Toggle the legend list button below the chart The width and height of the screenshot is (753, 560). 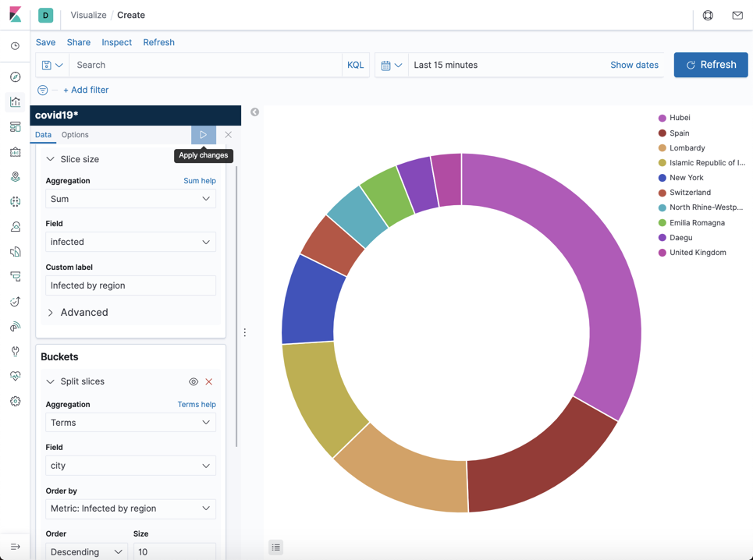pyautogui.click(x=275, y=547)
